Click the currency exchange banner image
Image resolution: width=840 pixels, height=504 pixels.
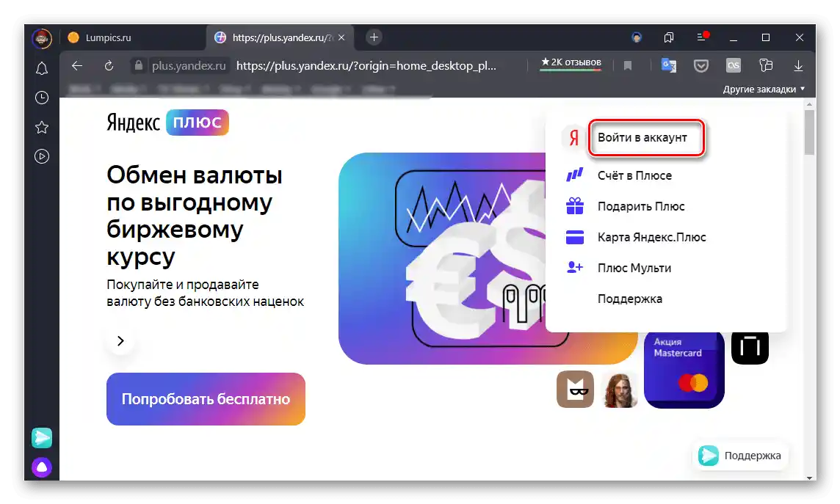click(442, 258)
